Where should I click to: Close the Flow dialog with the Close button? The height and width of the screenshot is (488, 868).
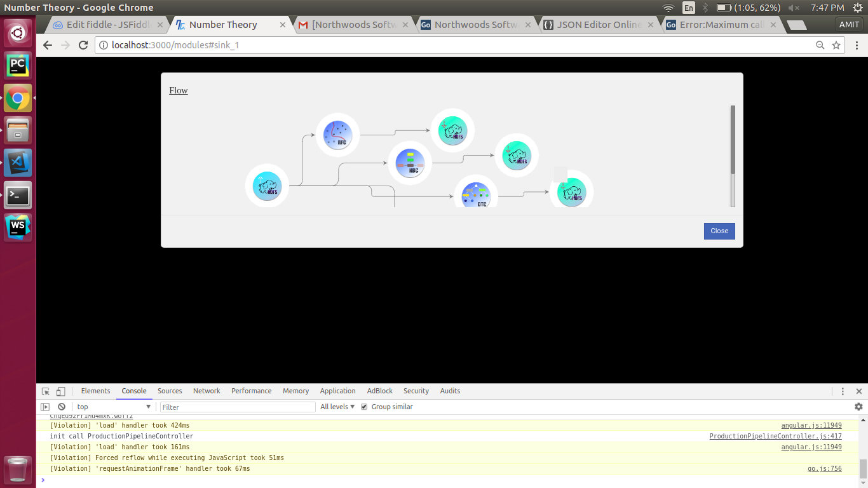coord(719,231)
